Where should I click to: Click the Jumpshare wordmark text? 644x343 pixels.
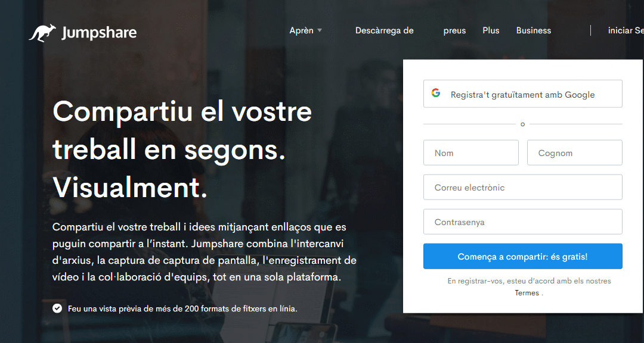tap(99, 33)
